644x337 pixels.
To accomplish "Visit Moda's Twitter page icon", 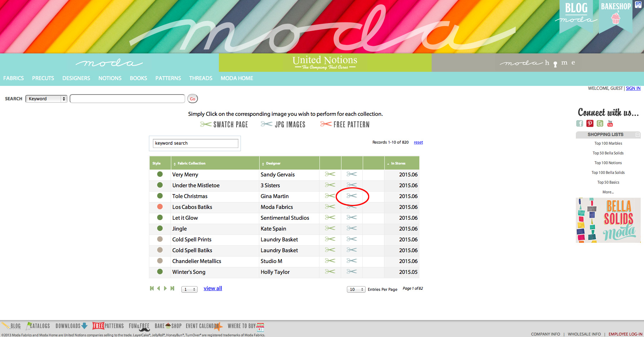I will coord(600,123).
